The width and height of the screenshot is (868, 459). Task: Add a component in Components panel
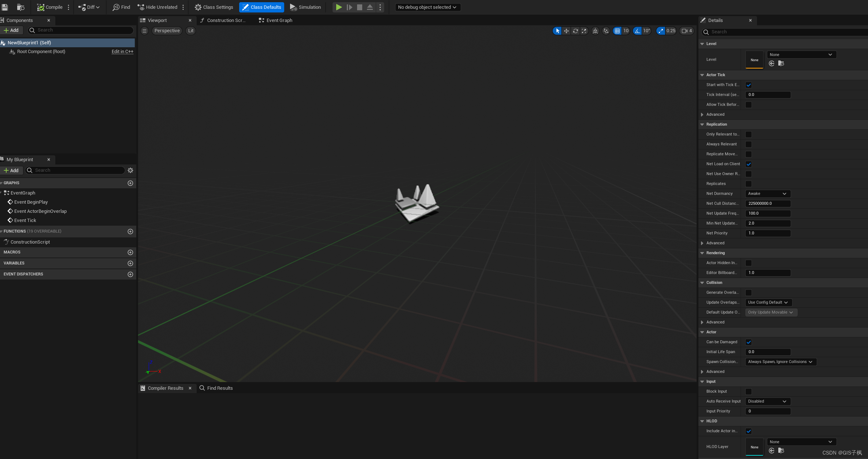(x=11, y=30)
